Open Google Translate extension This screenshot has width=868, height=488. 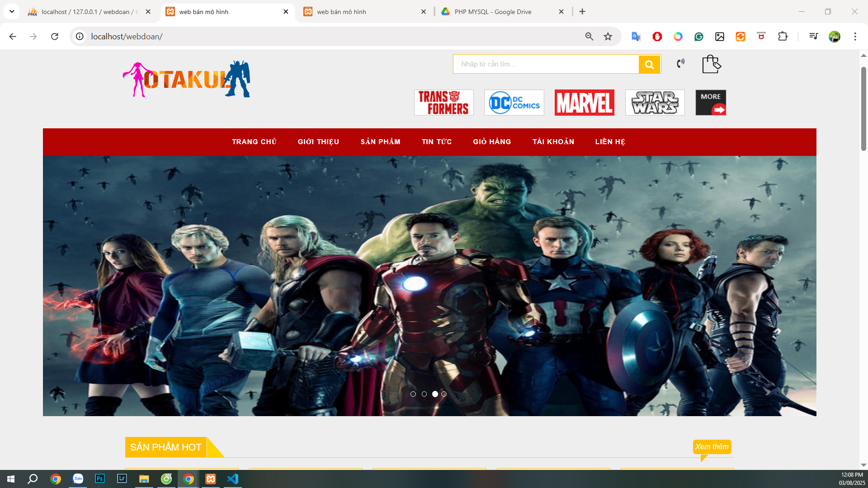(x=636, y=37)
